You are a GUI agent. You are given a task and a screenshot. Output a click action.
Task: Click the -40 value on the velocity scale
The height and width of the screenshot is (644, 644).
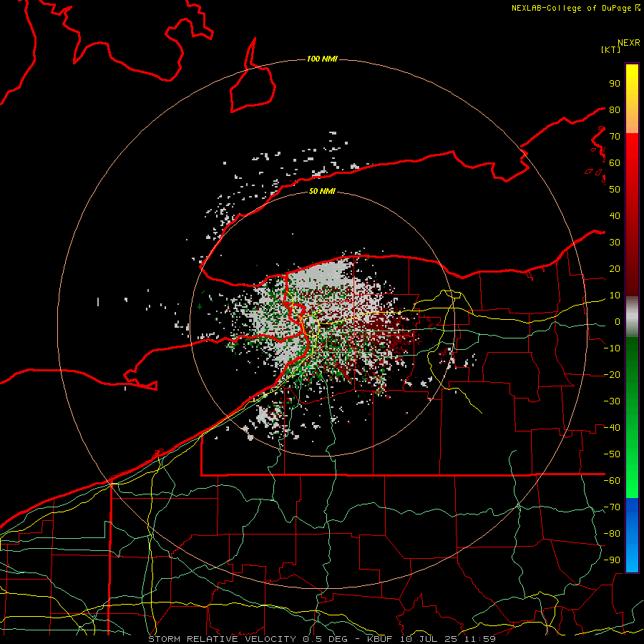(x=612, y=428)
